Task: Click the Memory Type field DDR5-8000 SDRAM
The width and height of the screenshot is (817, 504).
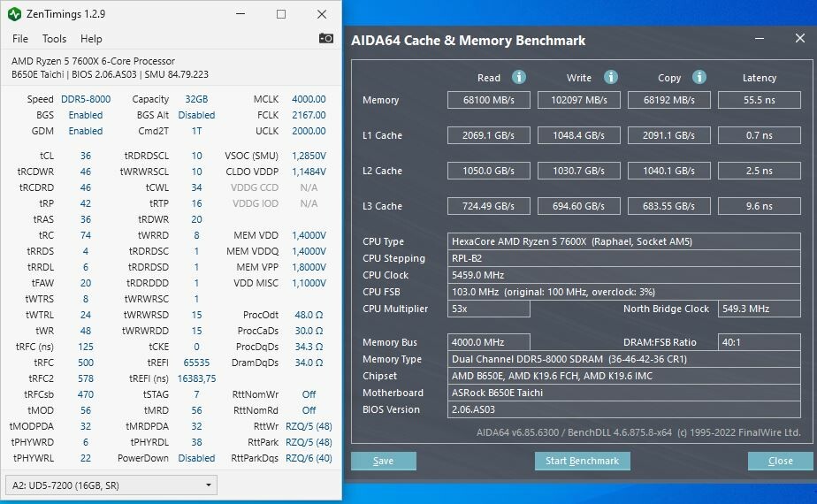Action: (623, 359)
